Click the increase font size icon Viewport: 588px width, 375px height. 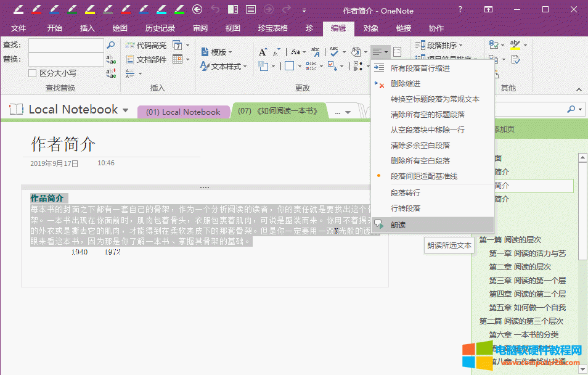(x=263, y=52)
